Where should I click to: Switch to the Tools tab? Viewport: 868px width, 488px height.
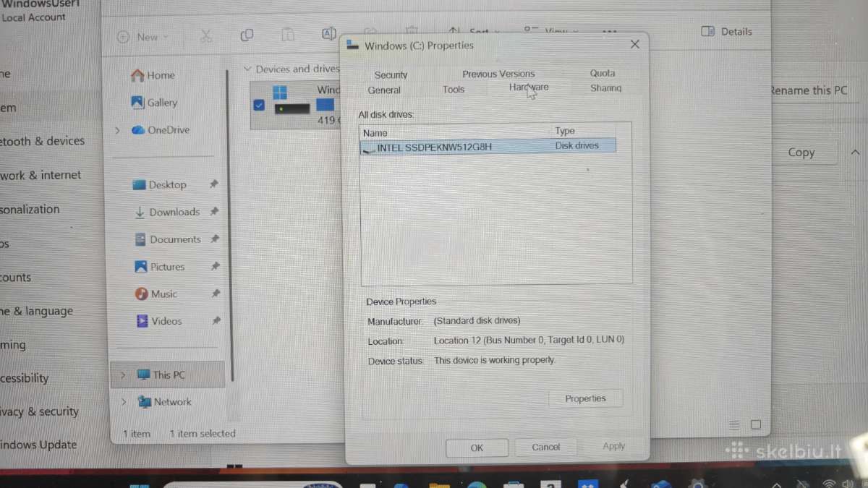coord(454,90)
